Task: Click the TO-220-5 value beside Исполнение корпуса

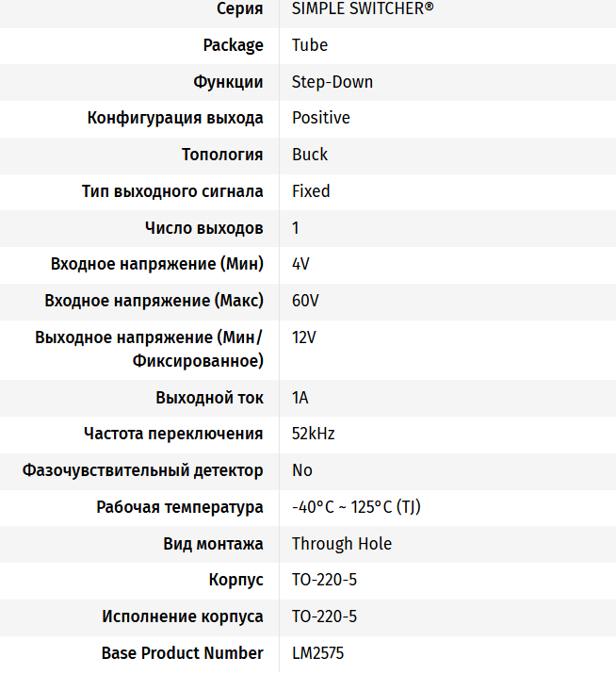Action: [x=325, y=616]
